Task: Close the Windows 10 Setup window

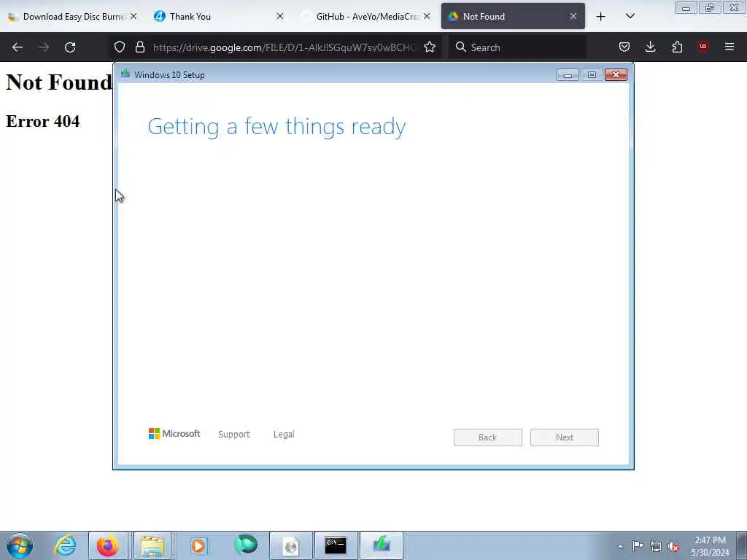Action: [616, 75]
